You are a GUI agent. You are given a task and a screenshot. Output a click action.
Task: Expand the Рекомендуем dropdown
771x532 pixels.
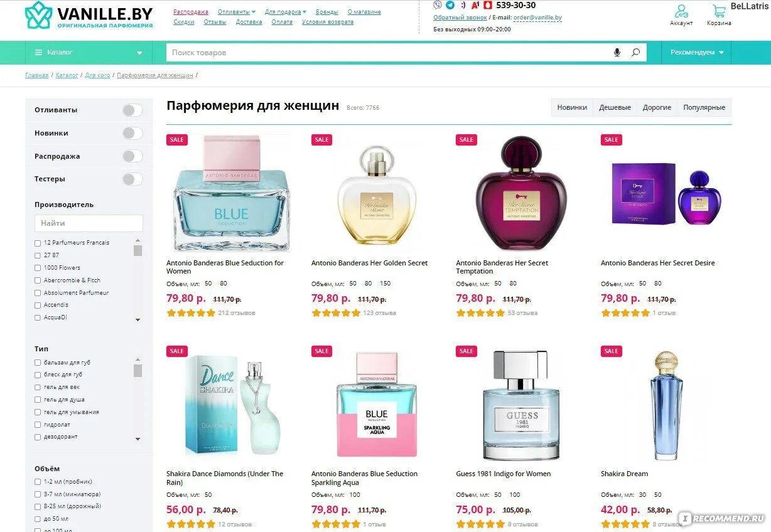pos(697,53)
